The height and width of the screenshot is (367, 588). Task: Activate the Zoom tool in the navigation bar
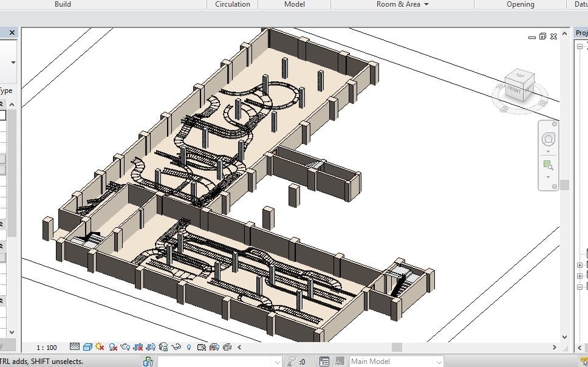tap(548, 165)
